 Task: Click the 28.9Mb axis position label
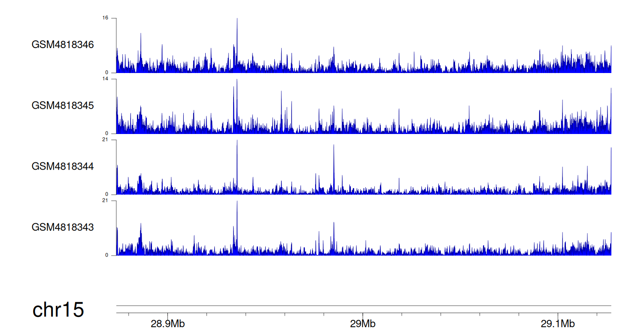[168, 324]
